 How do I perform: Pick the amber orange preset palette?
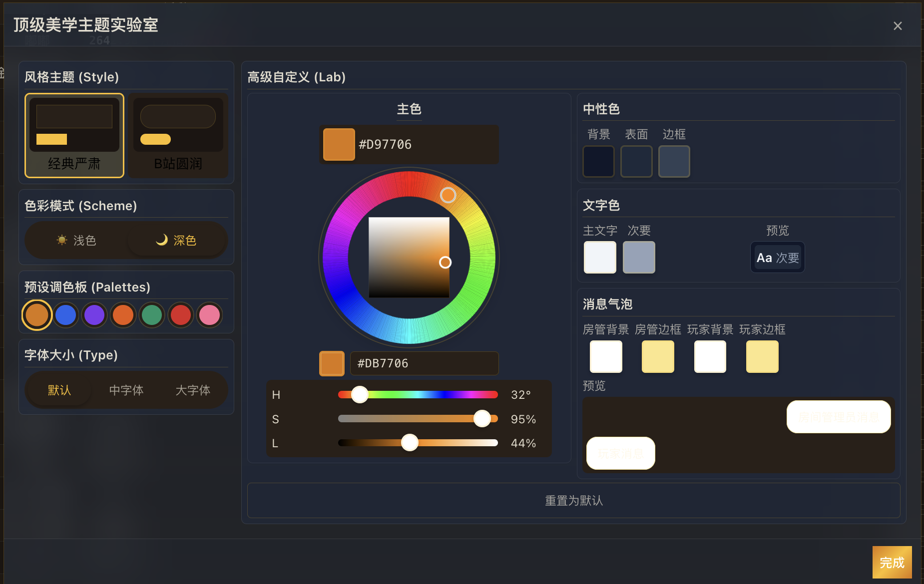tap(37, 315)
